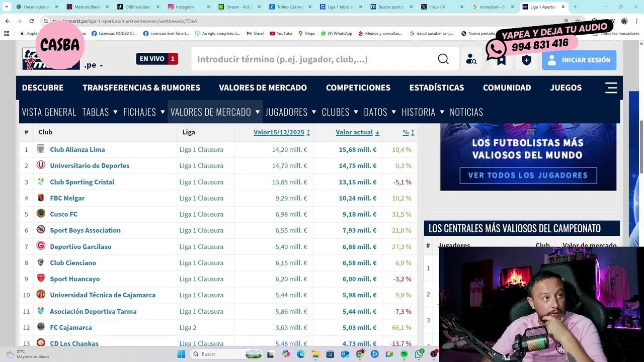644x362 pixels.
Task: Open FC Cajamarca's Liga 2 link
Action: [188, 327]
